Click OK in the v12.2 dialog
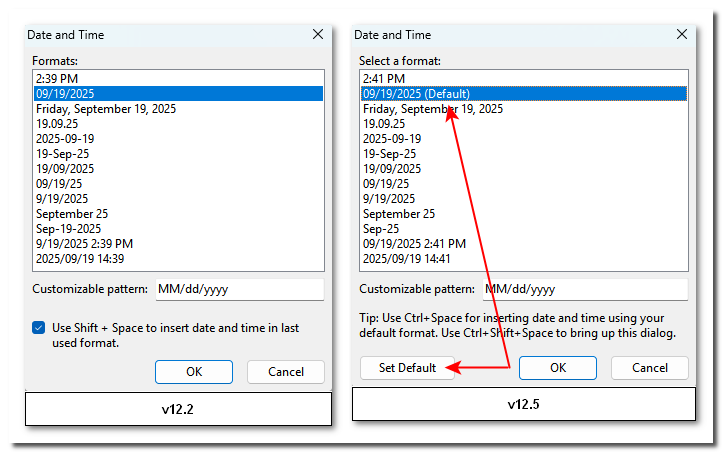The image size is (722, 452). pyautogui.click(x=194, y=372)
